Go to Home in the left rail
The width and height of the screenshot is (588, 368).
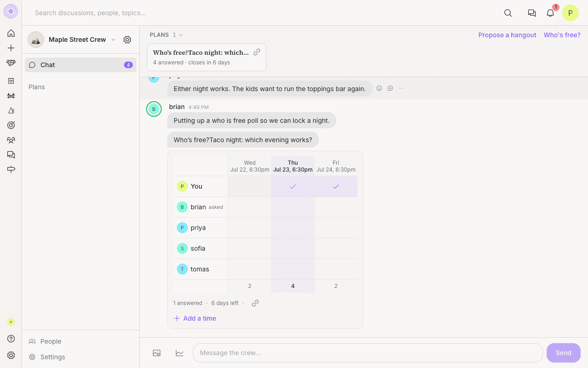coord(11,33)
